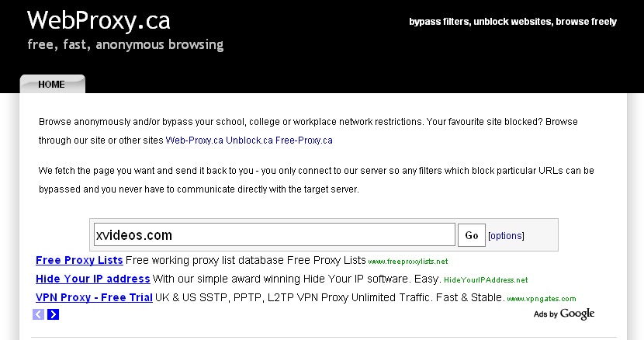Click the Google logo in ads footer
644x340 pixels.
pos(577,314)
